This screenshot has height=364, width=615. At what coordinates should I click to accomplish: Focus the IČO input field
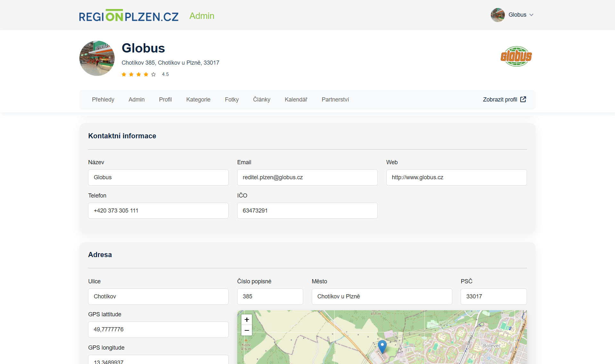(307, 211)
